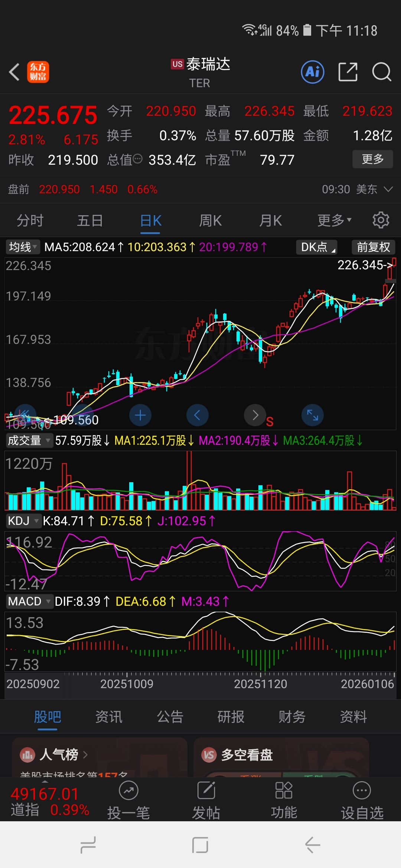This screenshot has width=401, height=868.
Task: Move chart right with arrow button
Action: pos(255,415)
